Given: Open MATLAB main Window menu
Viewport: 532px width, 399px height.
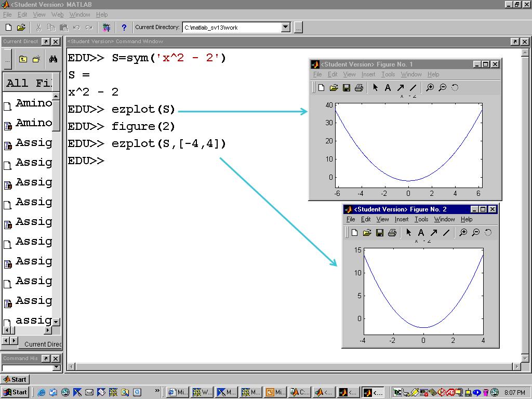Looking at the screenshot, I should coord(79,15).
